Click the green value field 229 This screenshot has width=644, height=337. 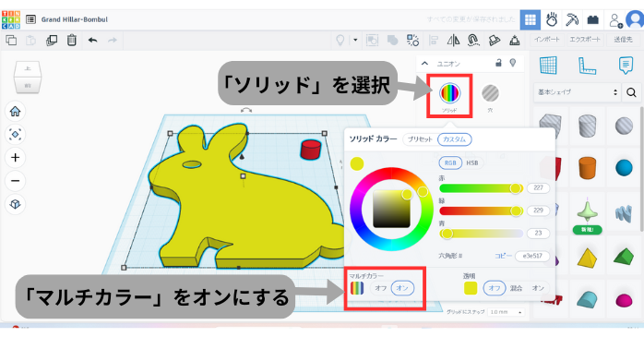(x=538, y=211)
